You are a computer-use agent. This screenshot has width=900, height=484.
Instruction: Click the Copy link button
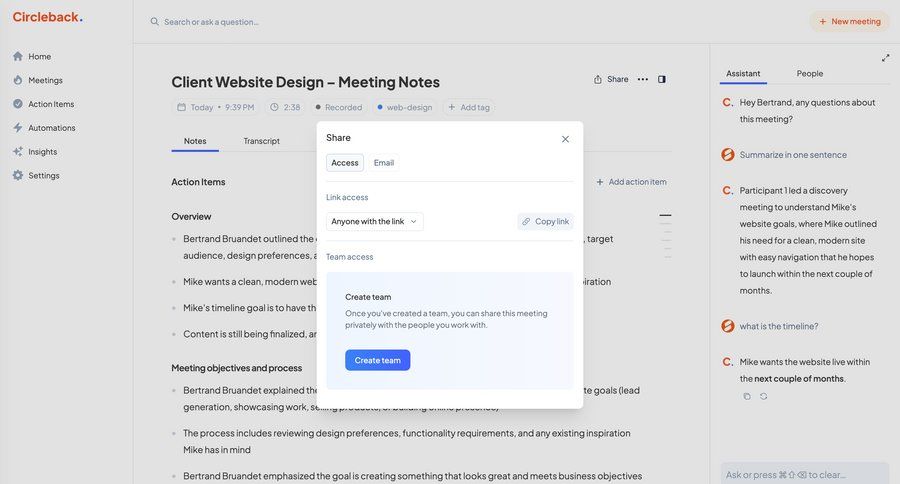545,222
